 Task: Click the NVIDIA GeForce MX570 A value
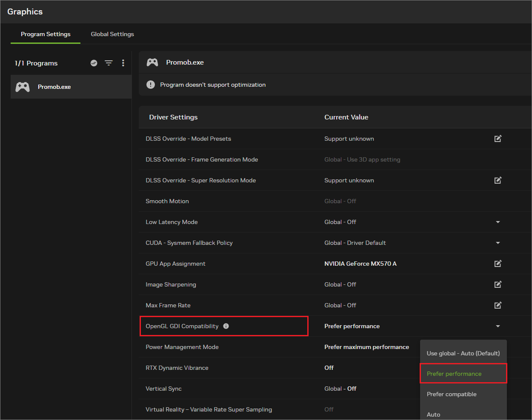pyautogui.click(x=360, y=264)
